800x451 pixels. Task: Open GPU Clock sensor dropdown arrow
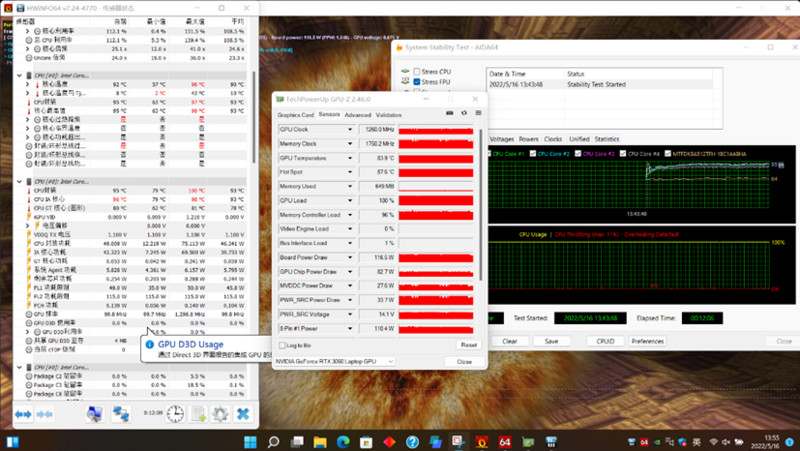[350, 130]
